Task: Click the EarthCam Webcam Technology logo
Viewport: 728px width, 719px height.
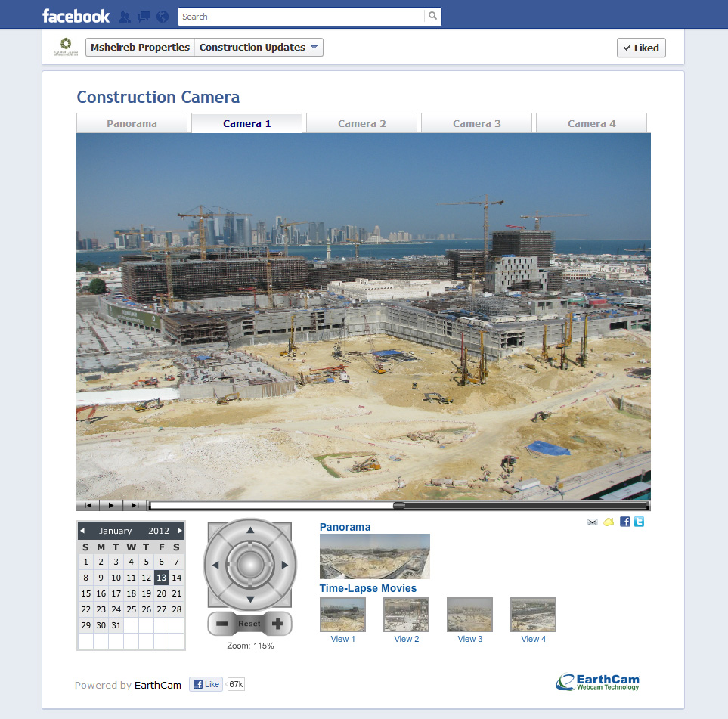Action: [x=597, y=682]
